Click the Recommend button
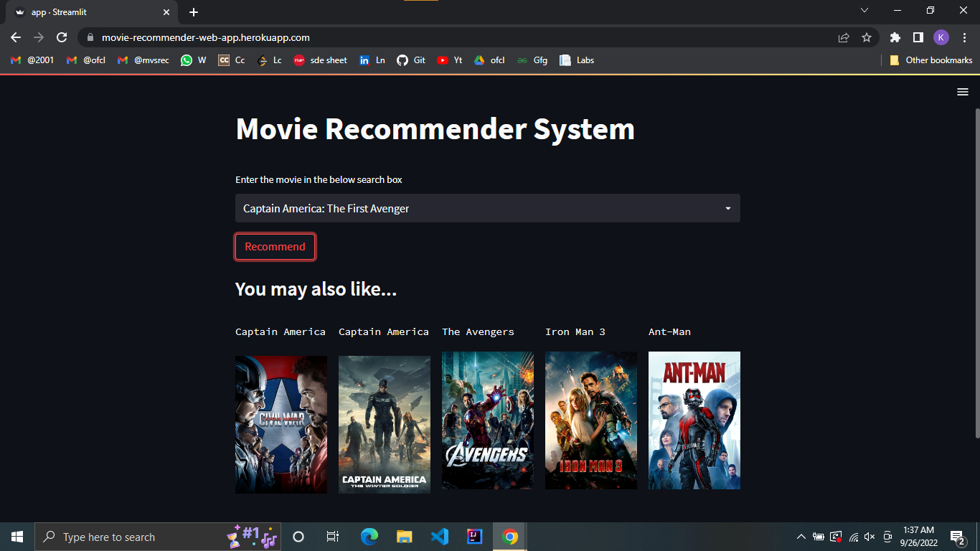The width and height of the screenshot is (980, 551). [275, 246]
